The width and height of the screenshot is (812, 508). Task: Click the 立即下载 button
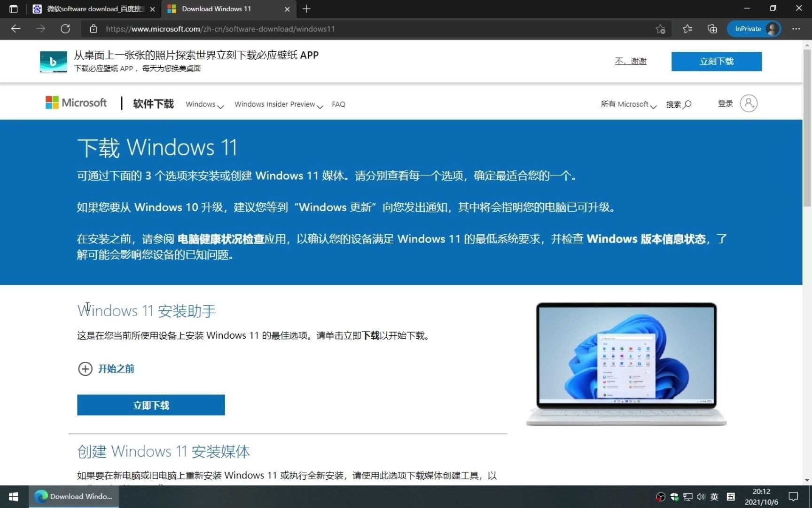(151, 405)
